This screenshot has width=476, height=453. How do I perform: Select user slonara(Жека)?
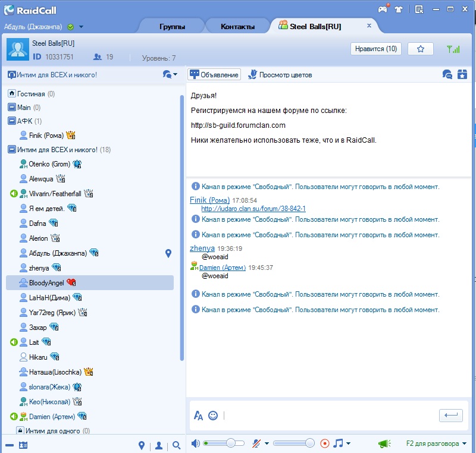(49, 386)
